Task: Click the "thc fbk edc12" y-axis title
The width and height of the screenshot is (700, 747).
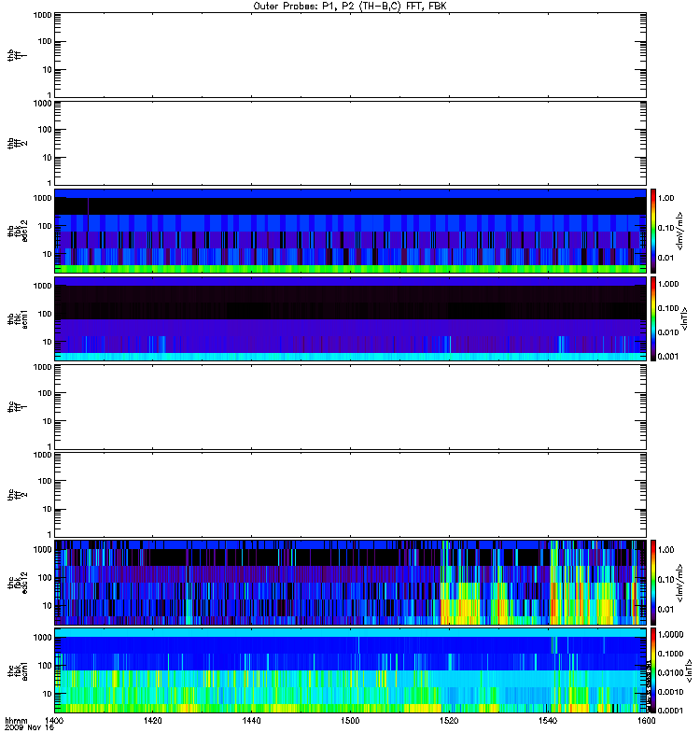Action: (x=17, y=582)
